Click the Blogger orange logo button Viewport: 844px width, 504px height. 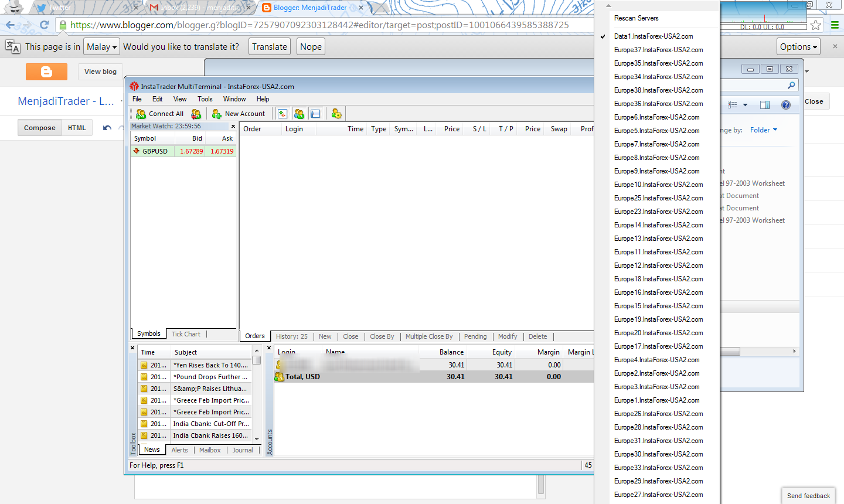pyautogui.click(x=46, y=71)
